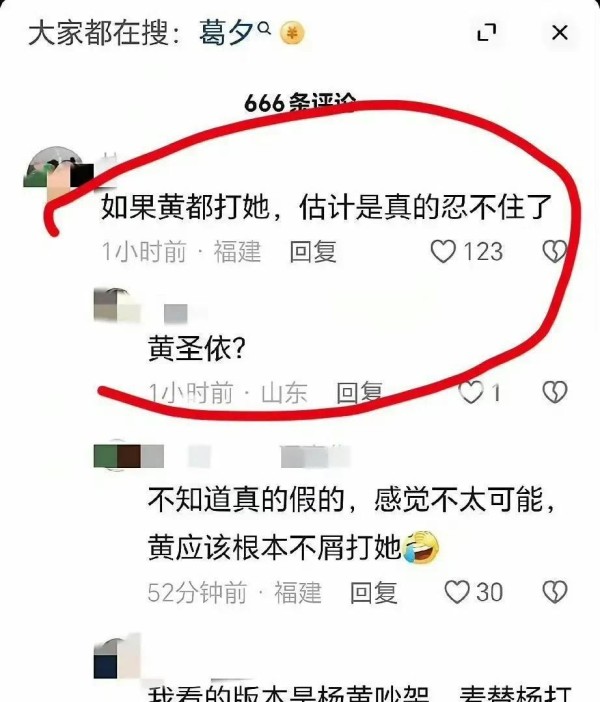The height and width of the screenshot is (702, 600).
Task: Tap the 666条评论 heading
Action: (x=300, y=103)
